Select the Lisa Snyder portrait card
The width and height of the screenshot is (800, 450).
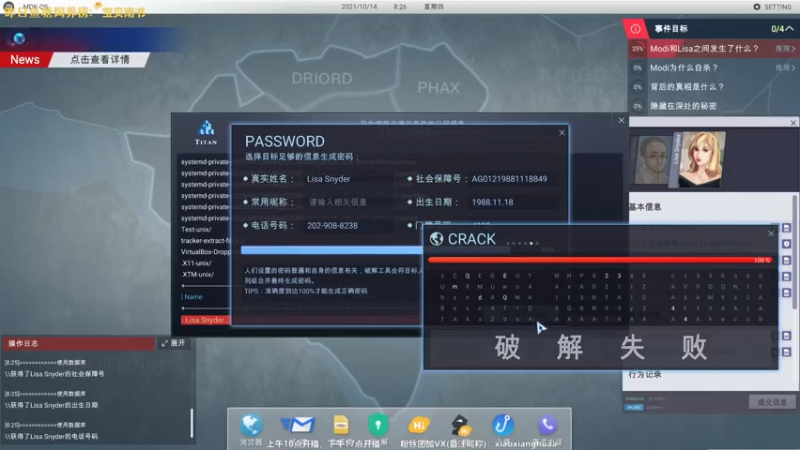[x=699, y=159]
